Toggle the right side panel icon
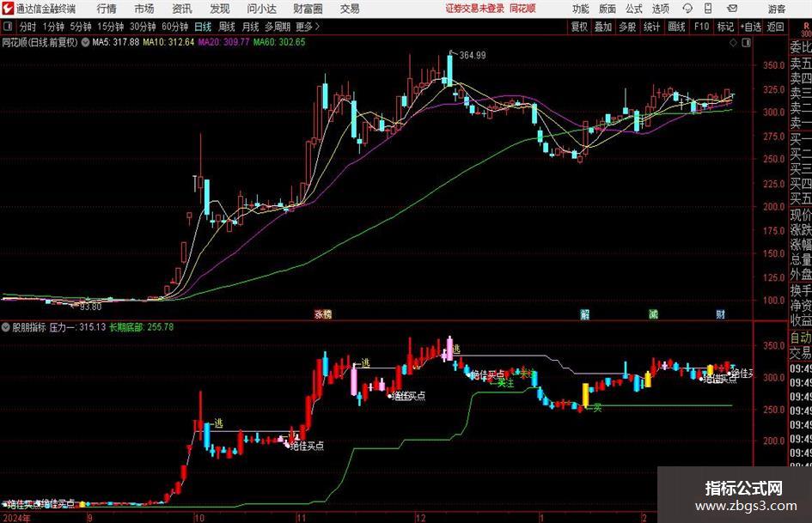Image resolution: width=812 pixels, height=523 pixels. point(746,43)
